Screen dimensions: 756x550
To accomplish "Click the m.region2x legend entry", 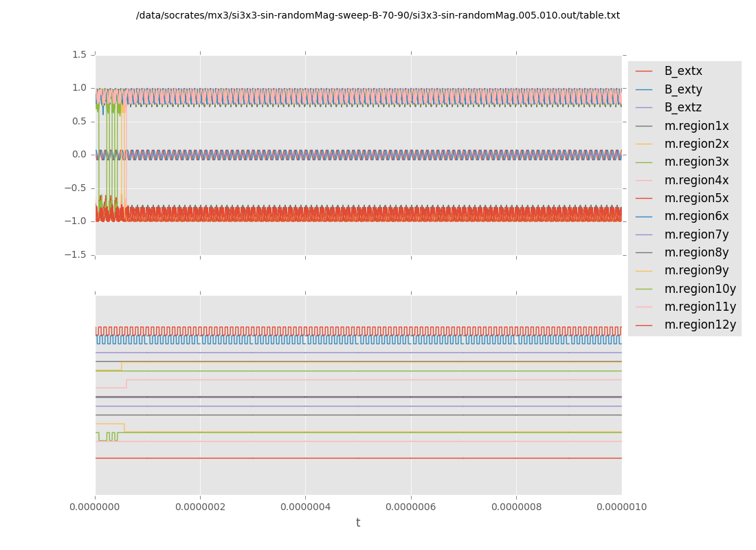I will pyautogui.click(x=696, y=144).
